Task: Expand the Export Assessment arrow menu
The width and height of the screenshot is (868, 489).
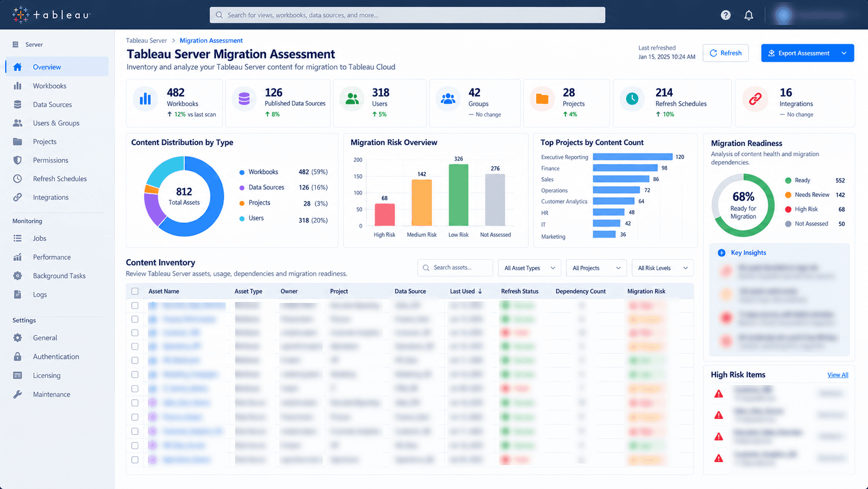Action: point(844,53)
